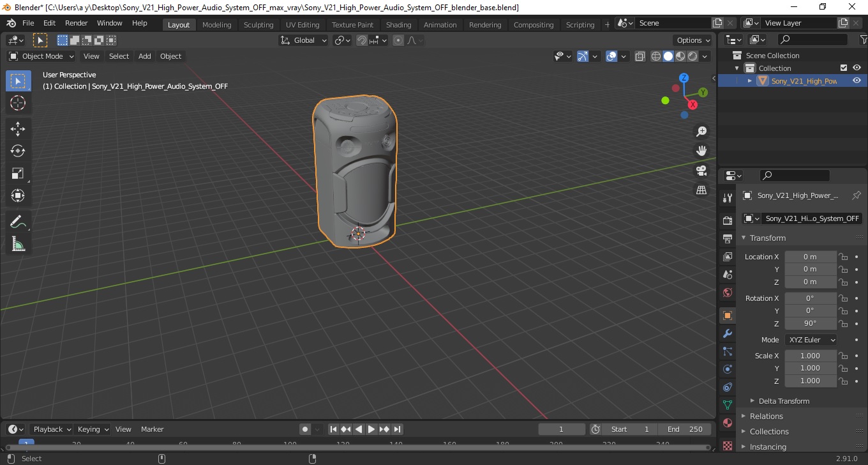The height and width of the screenshot is (465, 868).
Task: Toggle X-ray display mode
Action: (x=640, y=56)
